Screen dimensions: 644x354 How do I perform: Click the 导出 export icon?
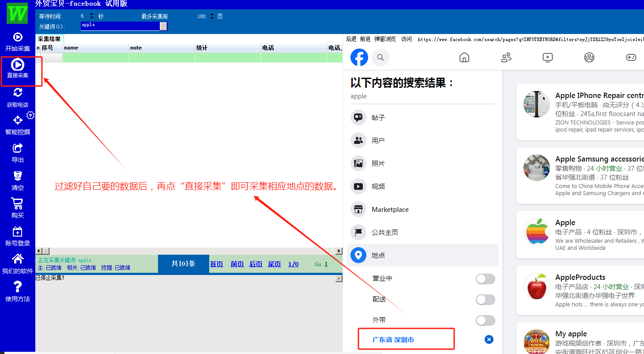pyautogui.click(x=18, y=148)
